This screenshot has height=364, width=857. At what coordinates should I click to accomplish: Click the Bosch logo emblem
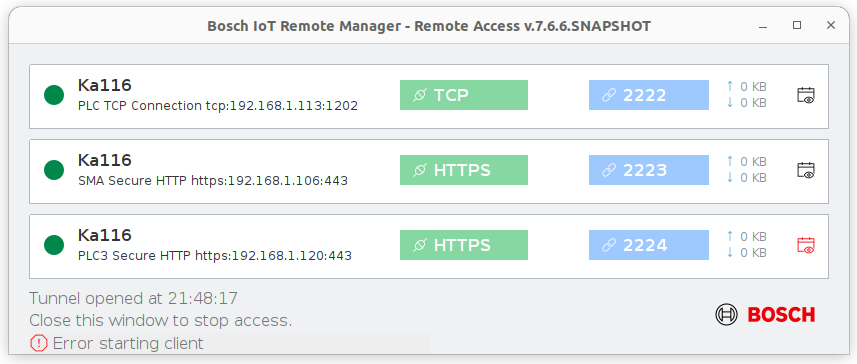(x=726, y=315)
